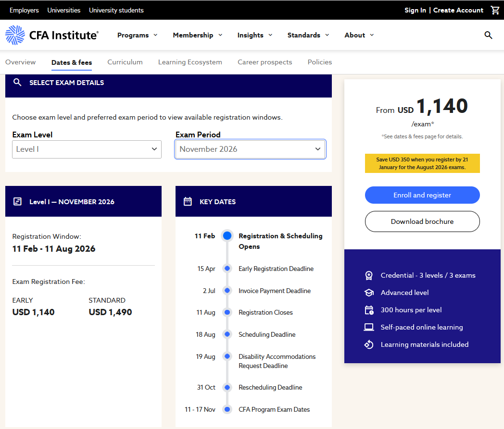Click the credential ribbon badge icon
This screenshot has width=504, height=429.
(x=369, y=275)
